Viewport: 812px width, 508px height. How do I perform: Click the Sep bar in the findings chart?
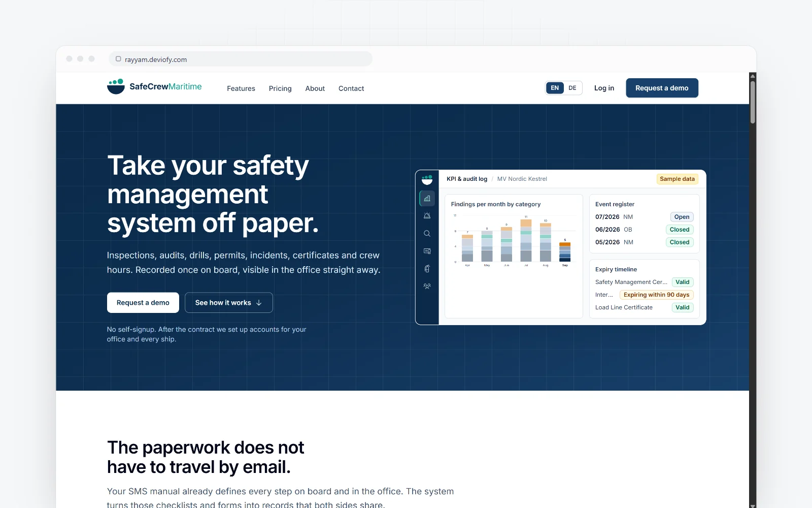tap(565, 252)
